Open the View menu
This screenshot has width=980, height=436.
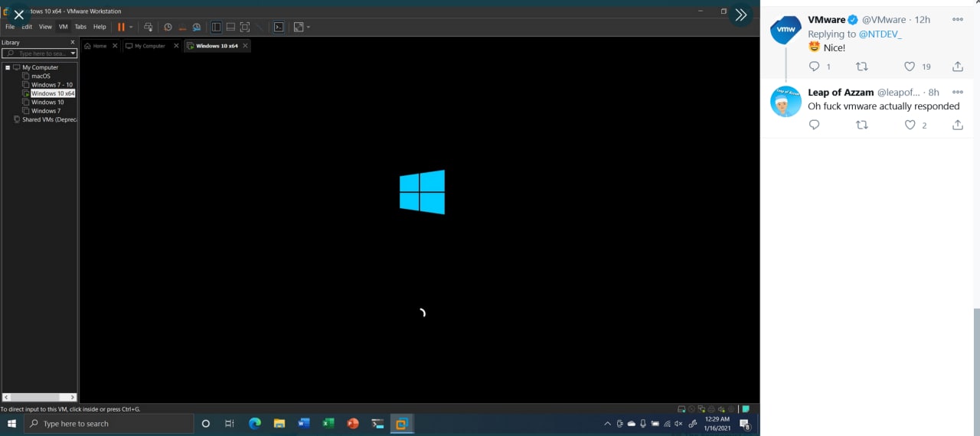[45, 27]
